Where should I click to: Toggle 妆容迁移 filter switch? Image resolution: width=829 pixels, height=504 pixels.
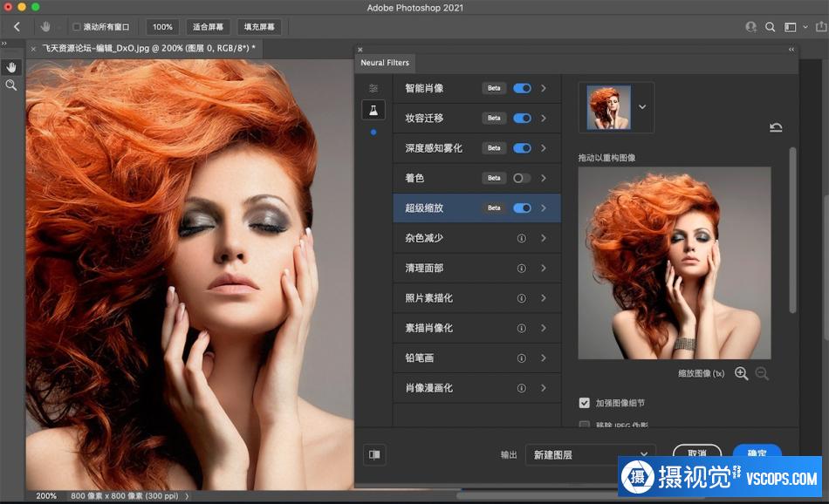(522, 119)
